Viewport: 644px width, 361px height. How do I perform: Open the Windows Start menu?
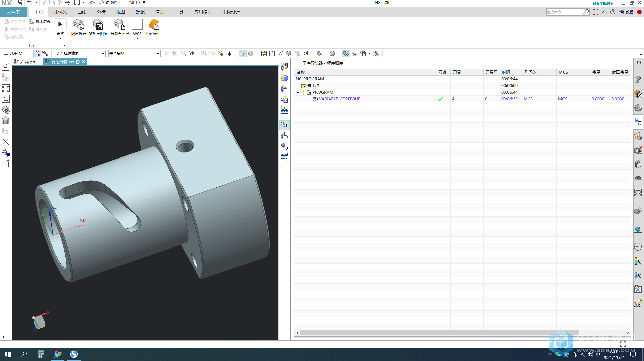[8, 354]
